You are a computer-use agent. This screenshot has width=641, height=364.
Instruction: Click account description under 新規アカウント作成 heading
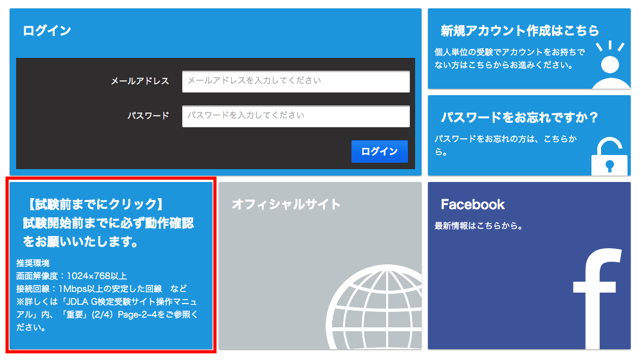point(510,58)
